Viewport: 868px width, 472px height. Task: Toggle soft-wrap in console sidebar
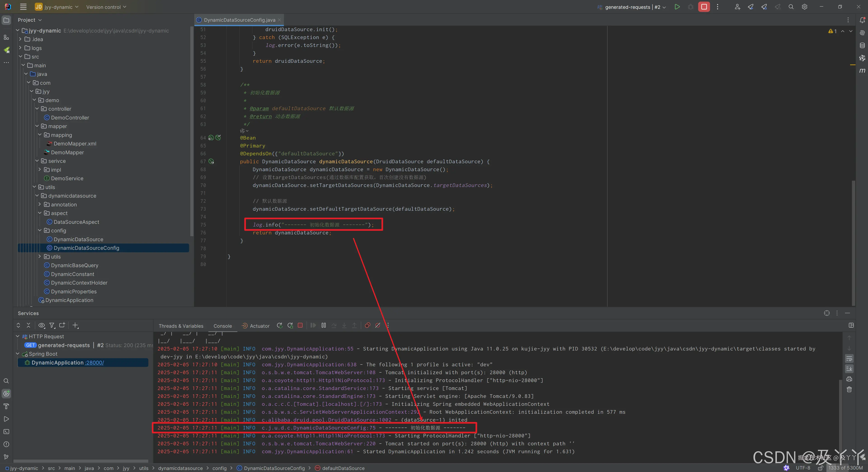849,358
